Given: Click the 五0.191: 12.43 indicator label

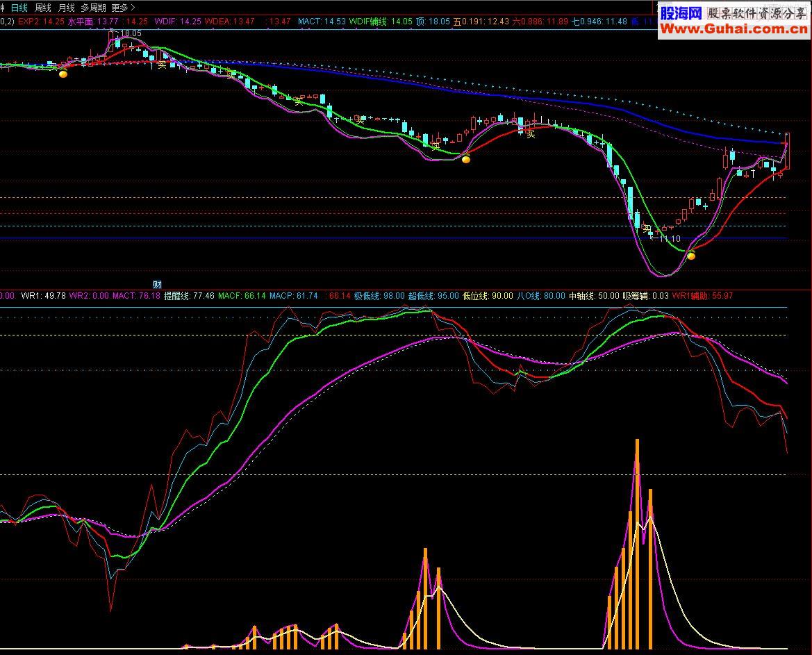Looking at the screenshot, I should (x=481, y=22).
